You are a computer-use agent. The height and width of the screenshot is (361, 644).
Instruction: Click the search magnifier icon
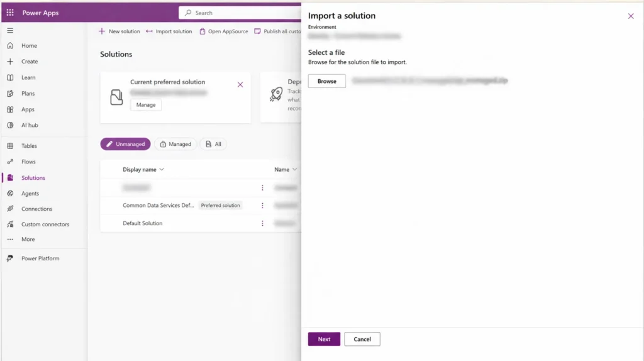pos(188,13)
